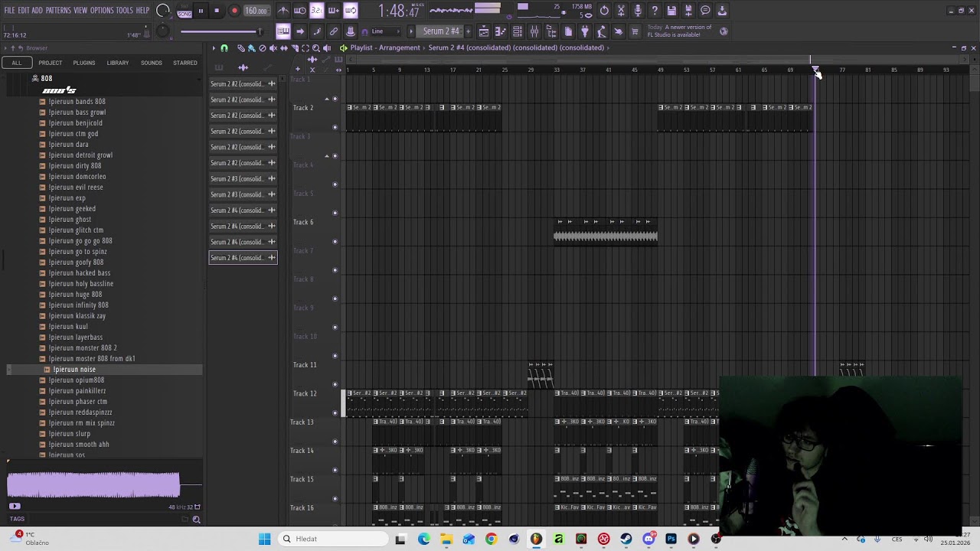980x551 pixels.
Task: Click the Save project floppy icon
Action: click(671, 11)
